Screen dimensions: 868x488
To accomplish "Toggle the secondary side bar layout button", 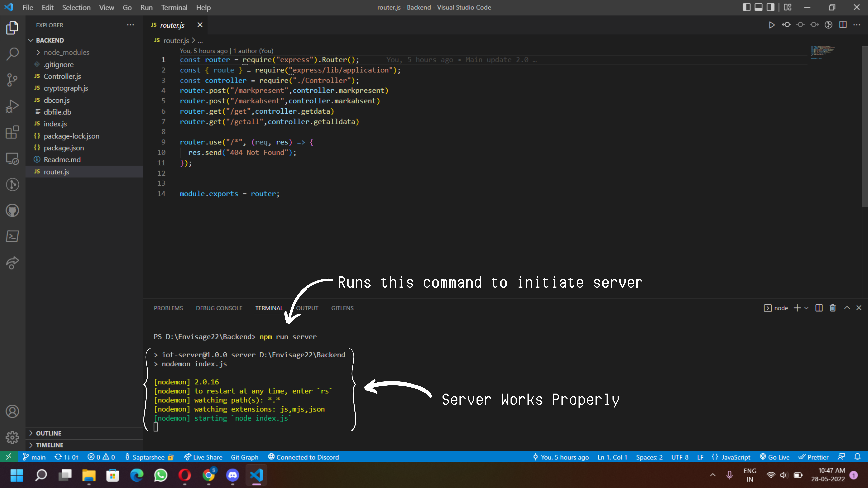I will pyautogui.click(x=771, y=7).
